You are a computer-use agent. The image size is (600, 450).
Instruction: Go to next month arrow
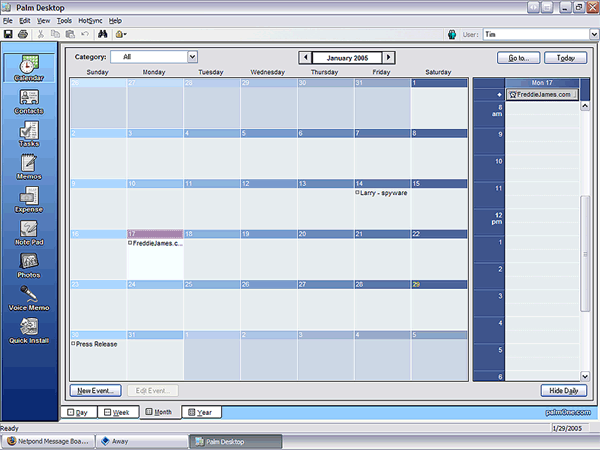389,58
